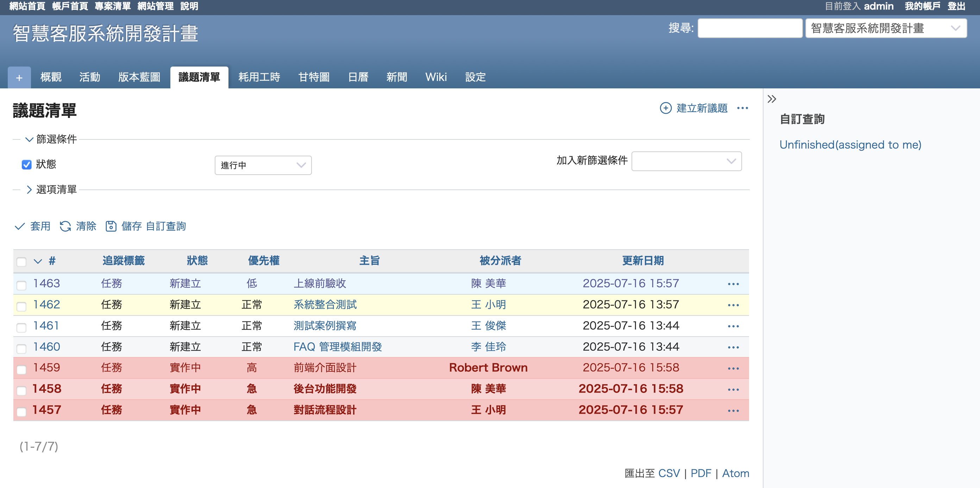980x488 pixels.
Task: Click 清除 to clear filters
Action: coord(86,226)
